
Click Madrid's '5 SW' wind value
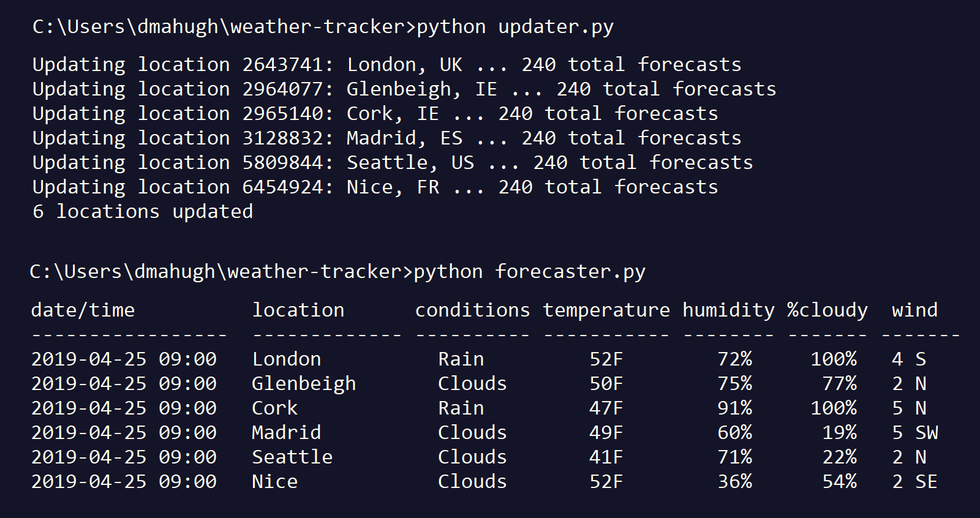tap(915, 433)
